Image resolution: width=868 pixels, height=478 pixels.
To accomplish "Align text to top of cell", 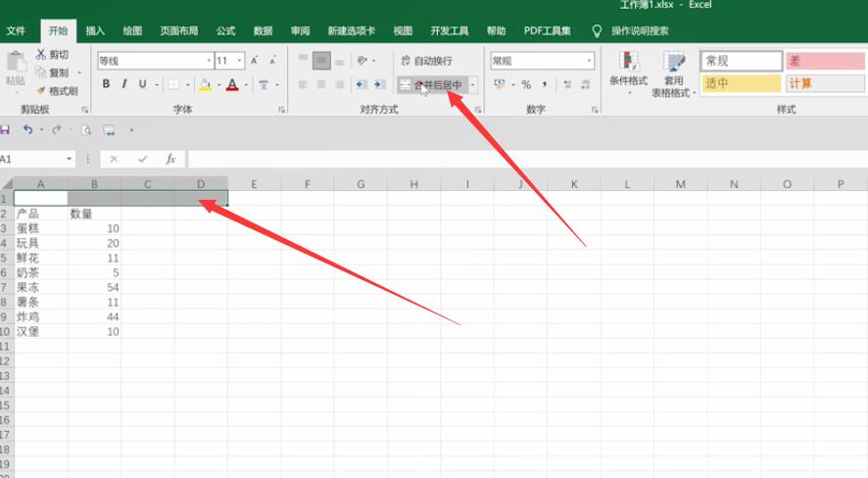I will coord(303,60).
